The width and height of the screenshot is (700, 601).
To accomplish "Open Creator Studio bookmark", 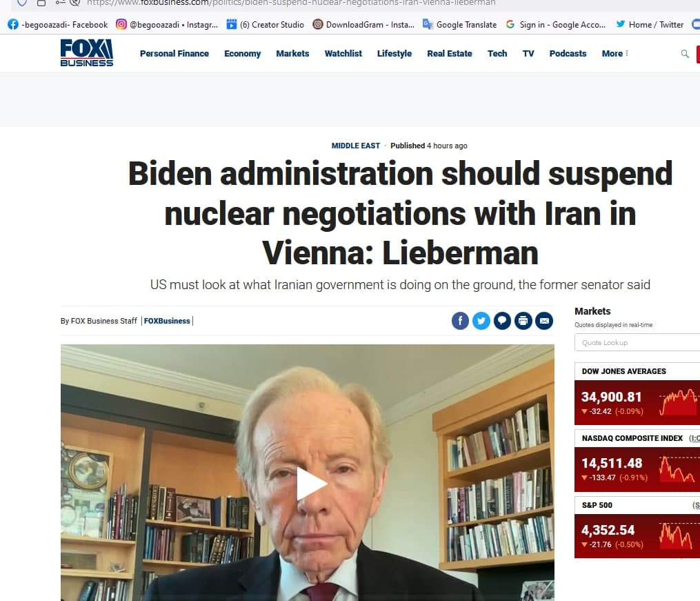I will pyautogui.click(x=266, y=25).
